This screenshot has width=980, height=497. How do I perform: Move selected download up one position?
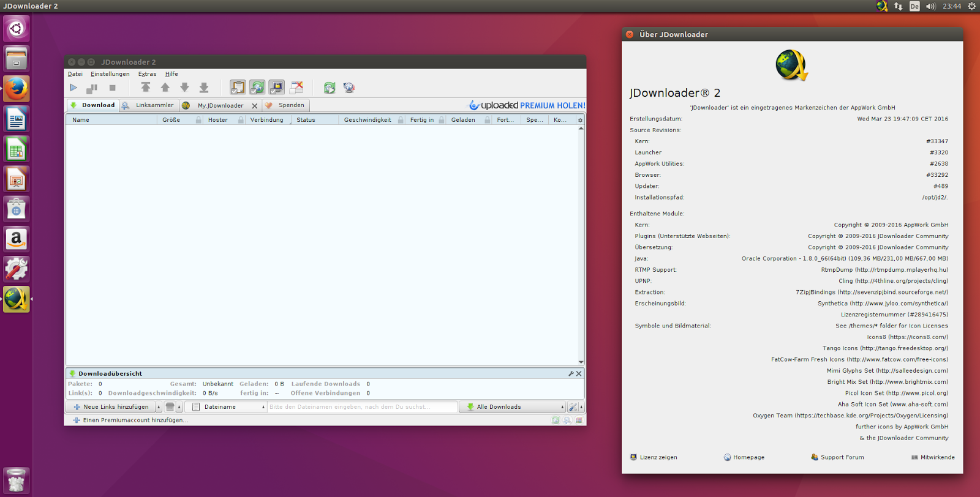click(165, 88)
